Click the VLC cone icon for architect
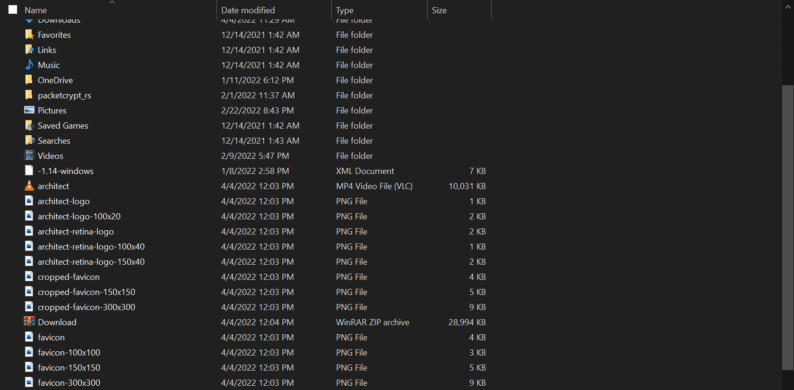The image size is (794, 390). coord(29,186)
